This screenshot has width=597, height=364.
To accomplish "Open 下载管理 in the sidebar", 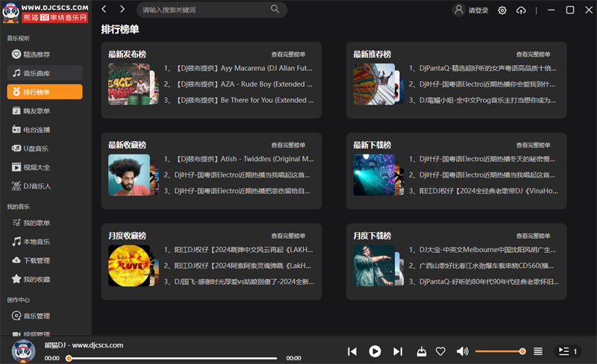I will pos(45,260).
